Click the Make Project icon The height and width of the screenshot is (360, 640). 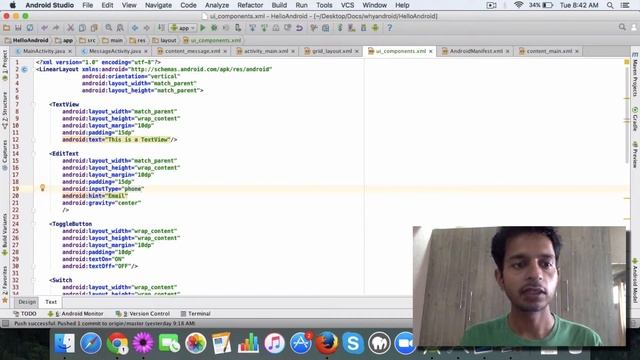(x=161, y=28)
